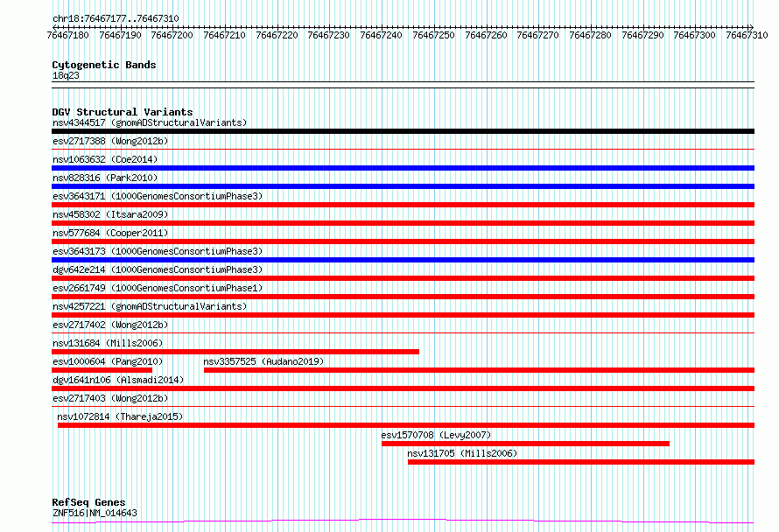Open dgv642e214 1000GenomesConsortiumPhase3 entry
Screen dimensions: 779x532
158,269
